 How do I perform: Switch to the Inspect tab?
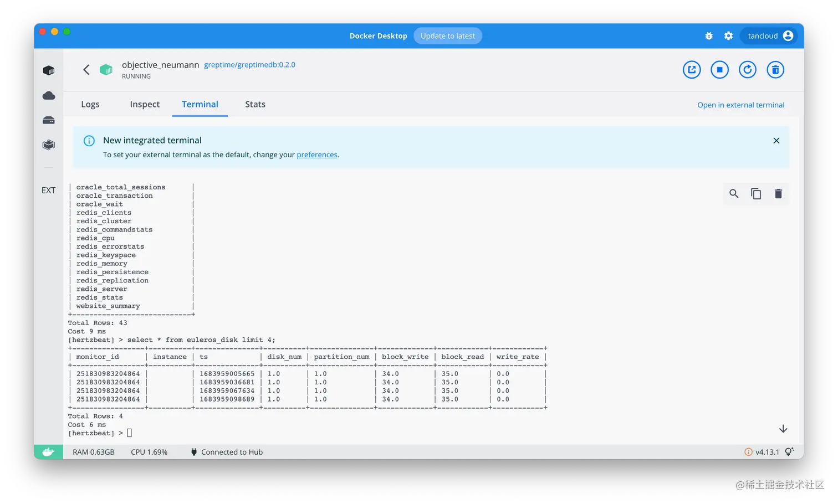(145, 104)
